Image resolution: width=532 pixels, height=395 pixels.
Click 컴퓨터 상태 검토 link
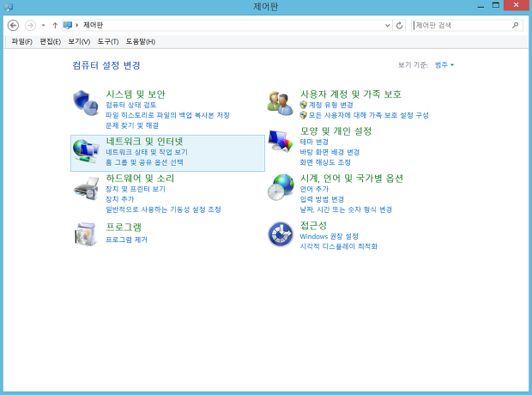131,105
